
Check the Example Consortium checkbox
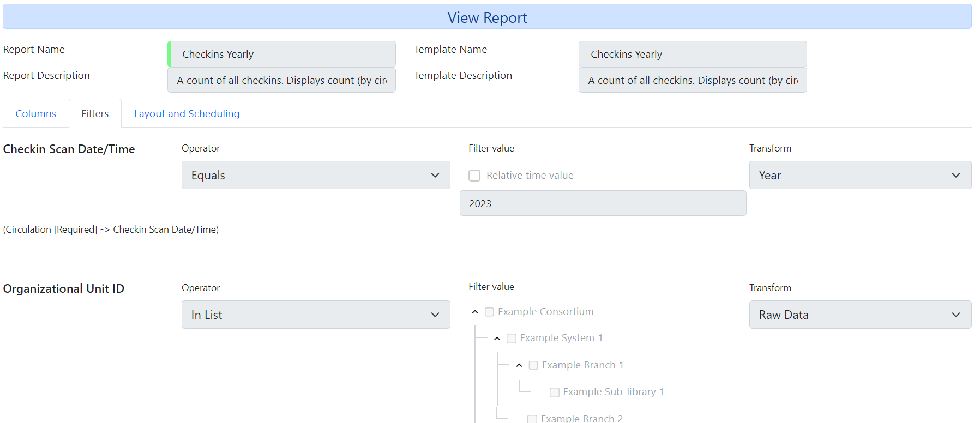[x=489, y=312]
